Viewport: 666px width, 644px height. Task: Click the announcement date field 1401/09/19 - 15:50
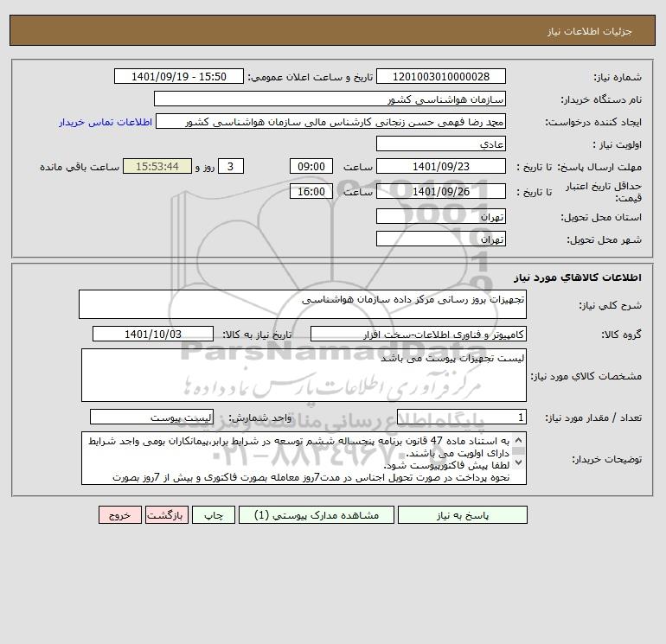[179, 76]
